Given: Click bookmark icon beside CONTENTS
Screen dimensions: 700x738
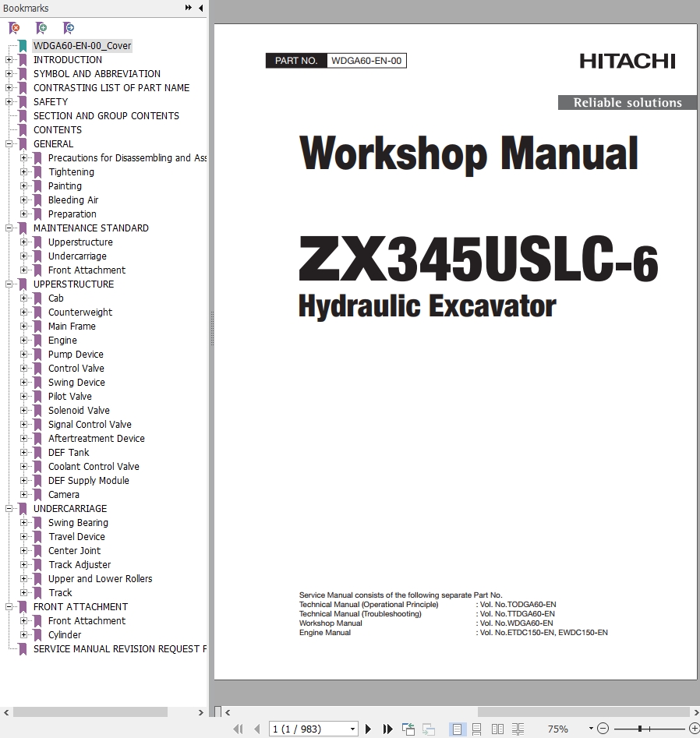Looking at the screenshot, I should pos(23,130).
